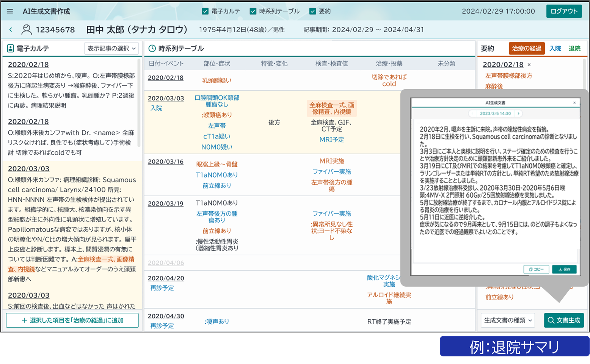Open the 表示記事の選択 dropdown
590x364 pixels.
111,49
